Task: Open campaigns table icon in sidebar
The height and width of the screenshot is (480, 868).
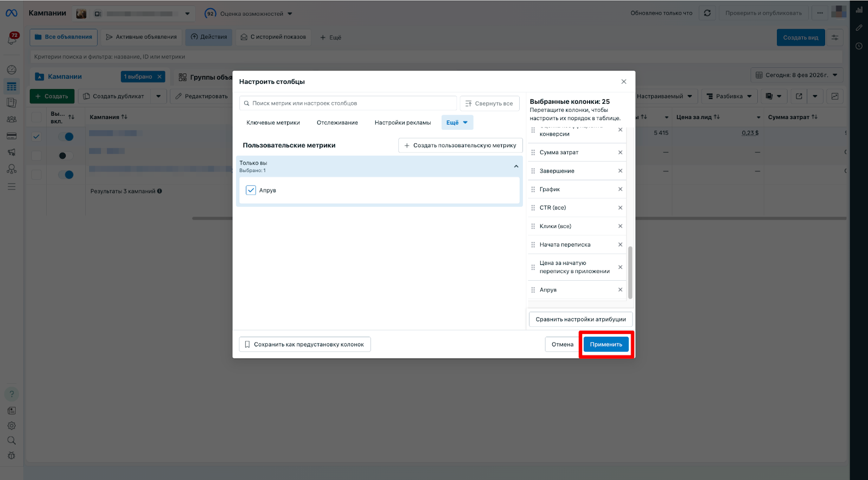Action: (x=11, y=86)
